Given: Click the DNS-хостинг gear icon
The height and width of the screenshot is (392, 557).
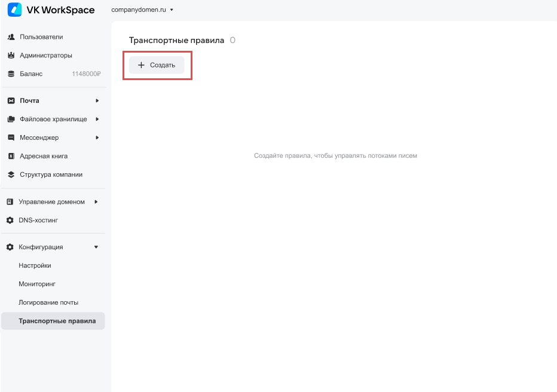Looking at the screenshot, I should coord(10,220).
